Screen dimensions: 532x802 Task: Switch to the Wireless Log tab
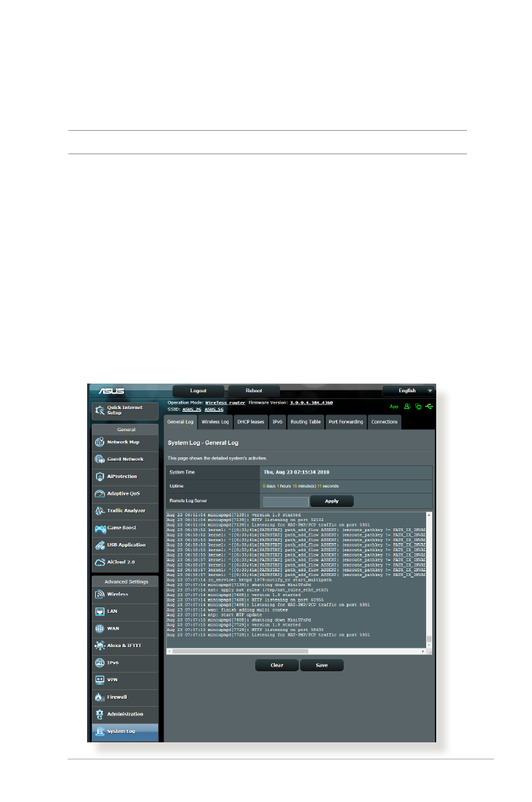[x=215, y=422]
